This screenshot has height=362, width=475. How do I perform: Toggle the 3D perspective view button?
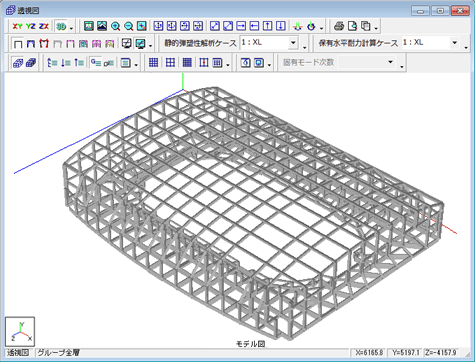(61, 26)
